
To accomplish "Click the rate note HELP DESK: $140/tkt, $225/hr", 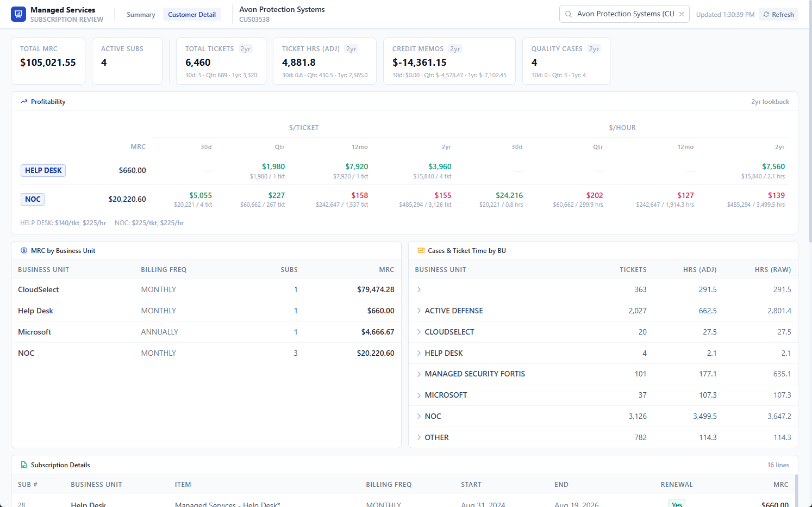I will (63, 223).
